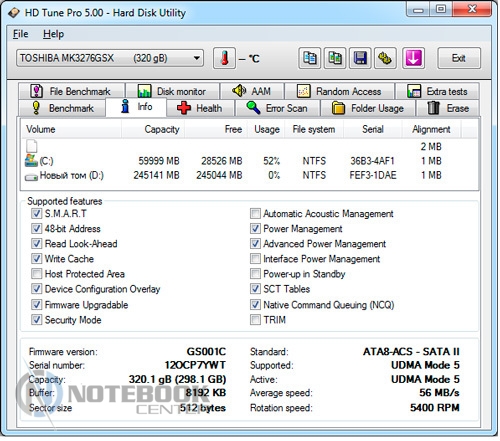Click the Exit button

459,58
